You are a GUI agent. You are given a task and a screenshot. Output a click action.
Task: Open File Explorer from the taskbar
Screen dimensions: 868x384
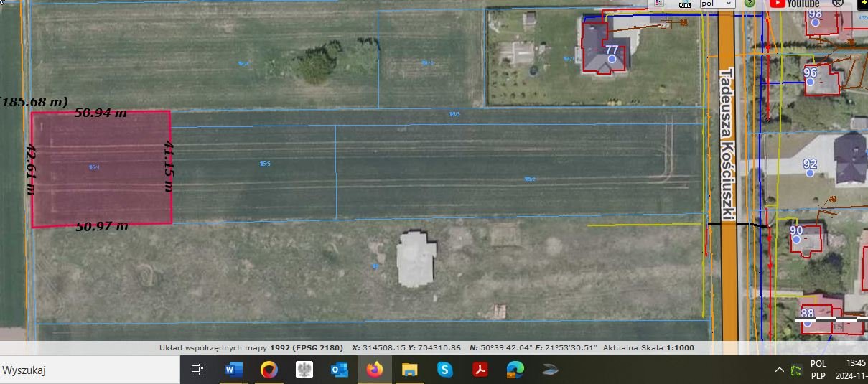coord(409,370)
